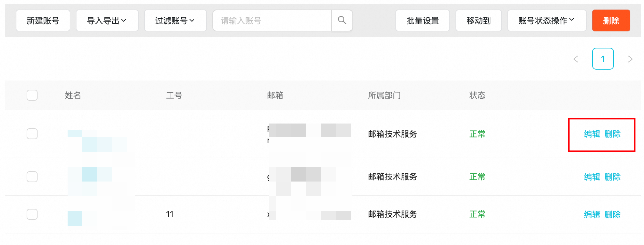The image size is (644, 245).
Task: Go to next page arrow
Action: pyautogui.click(x=630, y=59)
